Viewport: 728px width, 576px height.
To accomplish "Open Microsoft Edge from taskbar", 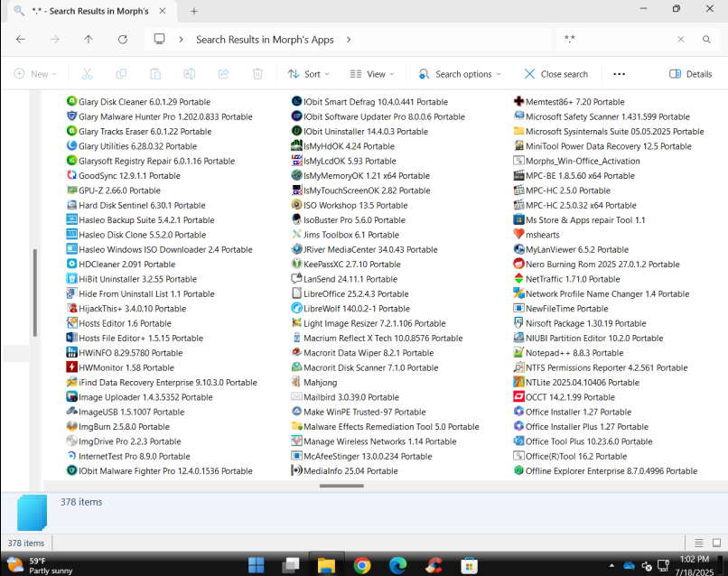I will click(x=397, y=565).
